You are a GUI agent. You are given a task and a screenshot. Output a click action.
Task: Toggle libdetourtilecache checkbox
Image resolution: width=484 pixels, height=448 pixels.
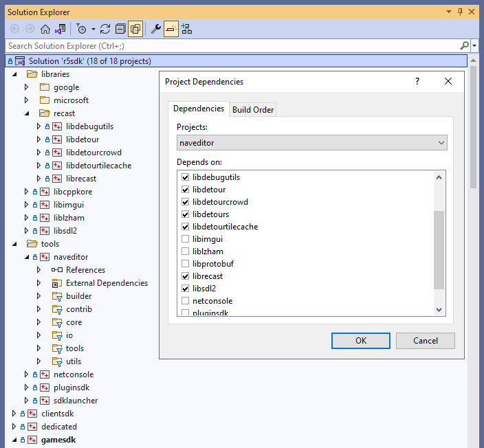click(x=185, y=227)
